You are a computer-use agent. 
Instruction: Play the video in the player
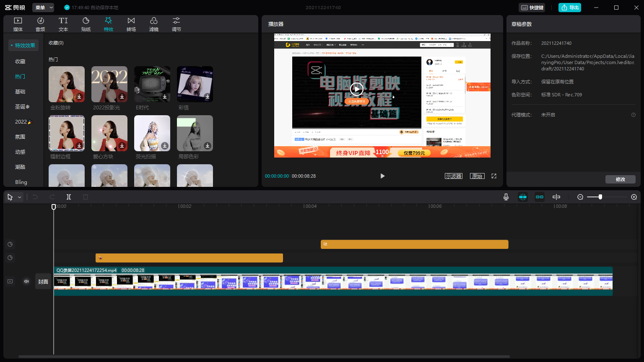tap(382, 176)
